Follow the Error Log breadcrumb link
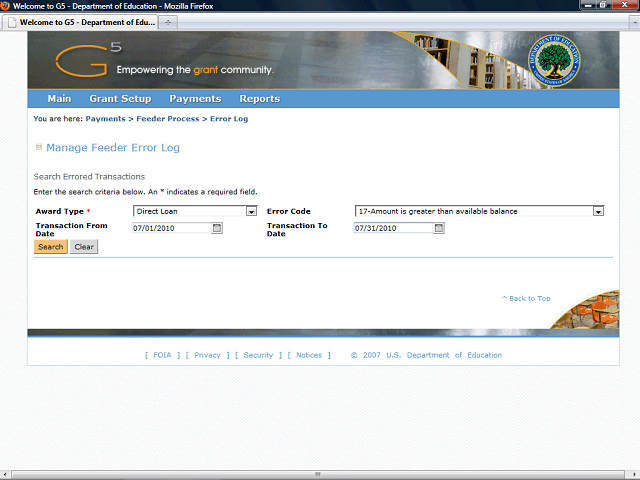The height and width of the screenshot is (480, 640). (229, 119)
